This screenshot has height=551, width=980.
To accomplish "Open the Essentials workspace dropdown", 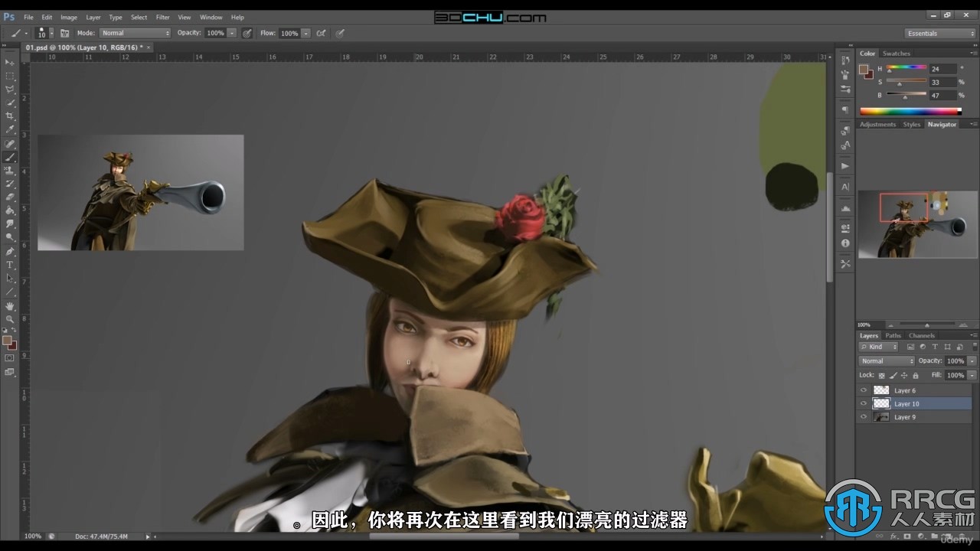I will tap(940, 33).
